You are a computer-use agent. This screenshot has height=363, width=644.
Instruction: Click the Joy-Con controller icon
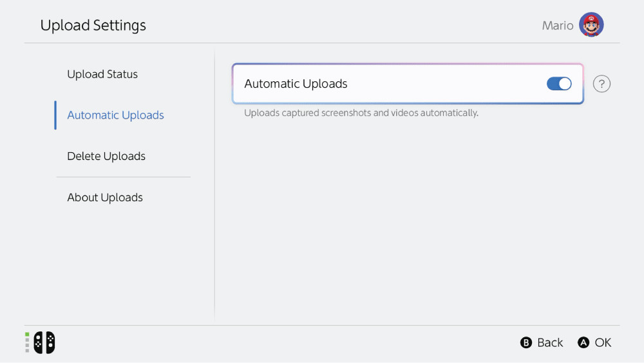click(44, 342)
